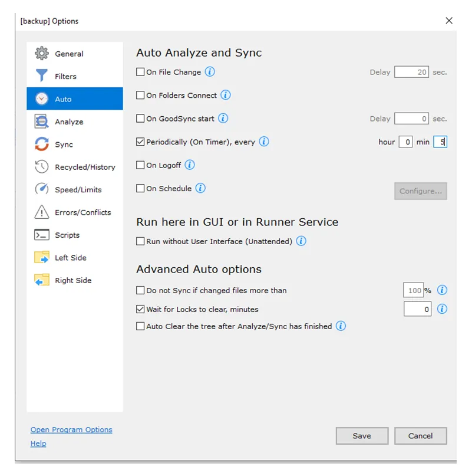Click the Auto clock icon
This screenshot has height=476, width=472.
pyautogui.click(x=42, y=99)
